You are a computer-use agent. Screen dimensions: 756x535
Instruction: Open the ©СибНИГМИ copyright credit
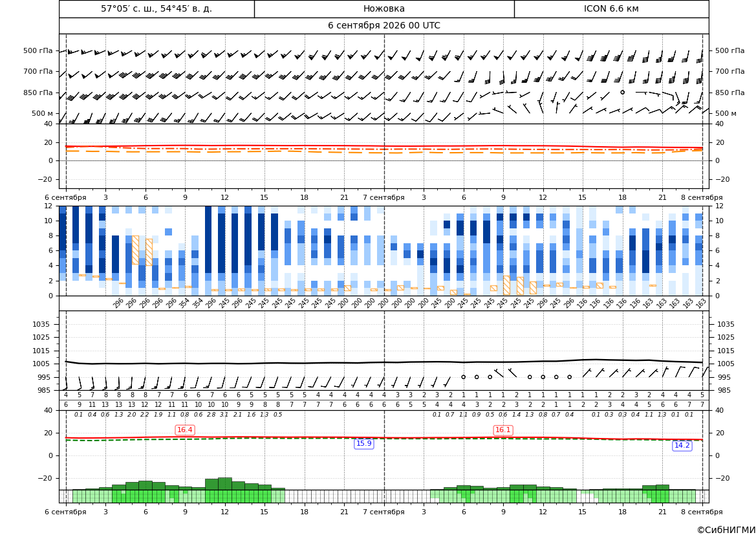(726, 530)
